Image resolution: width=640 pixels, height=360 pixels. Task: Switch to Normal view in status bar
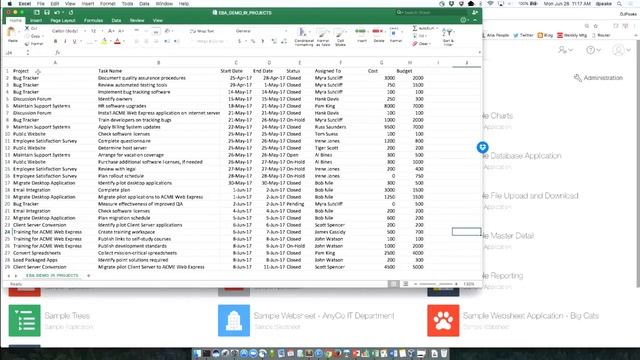click(393, 284)
